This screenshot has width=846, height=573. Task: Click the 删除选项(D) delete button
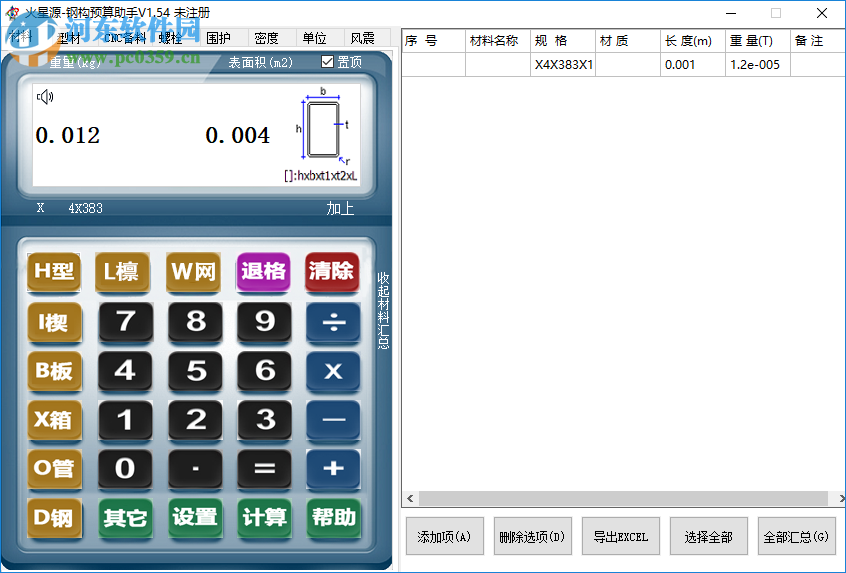tap(533, 536)
